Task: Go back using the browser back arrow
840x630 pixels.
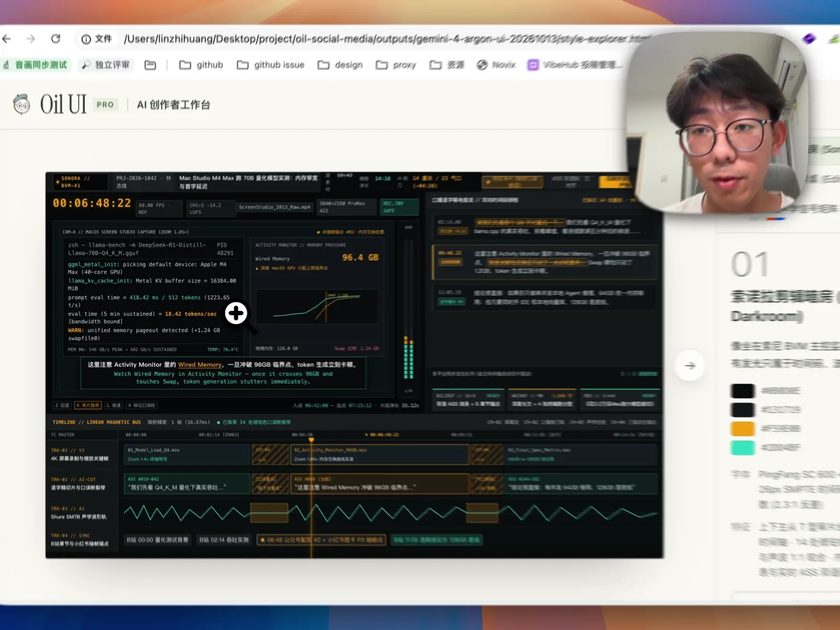Action: (x=7, y=38)
